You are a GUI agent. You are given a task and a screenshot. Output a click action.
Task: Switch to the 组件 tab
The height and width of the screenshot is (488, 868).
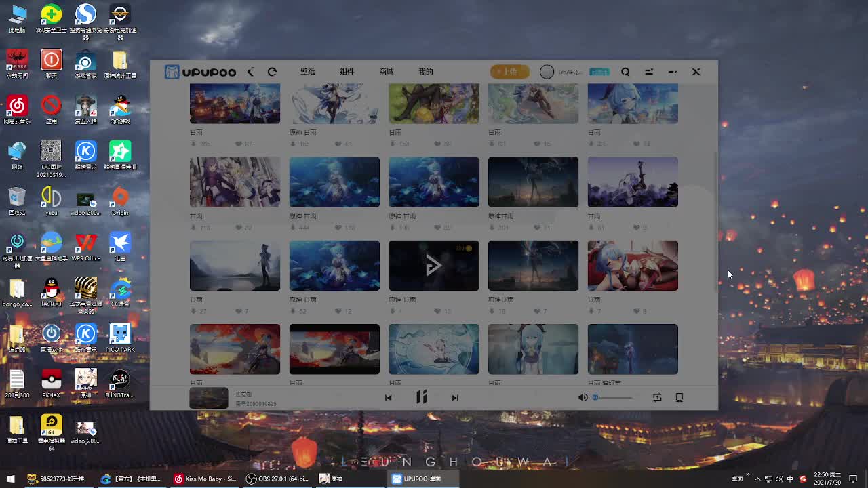click(x=347, y=72)
